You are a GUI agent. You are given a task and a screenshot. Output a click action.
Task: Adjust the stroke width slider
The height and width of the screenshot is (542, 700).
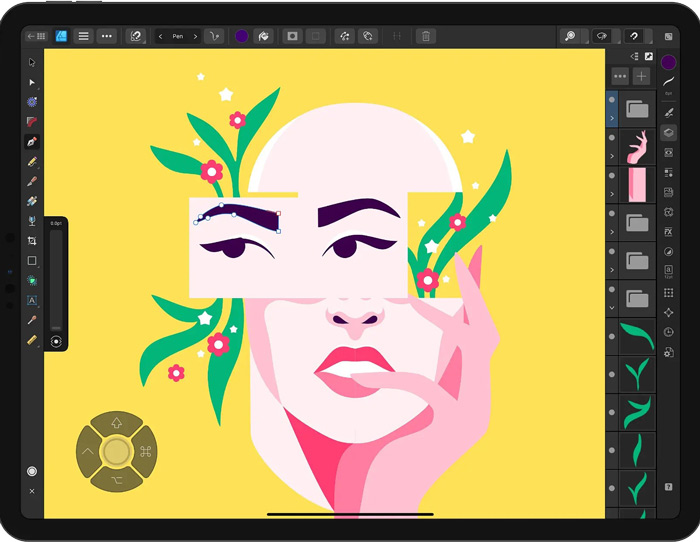(x=56, y=280)
